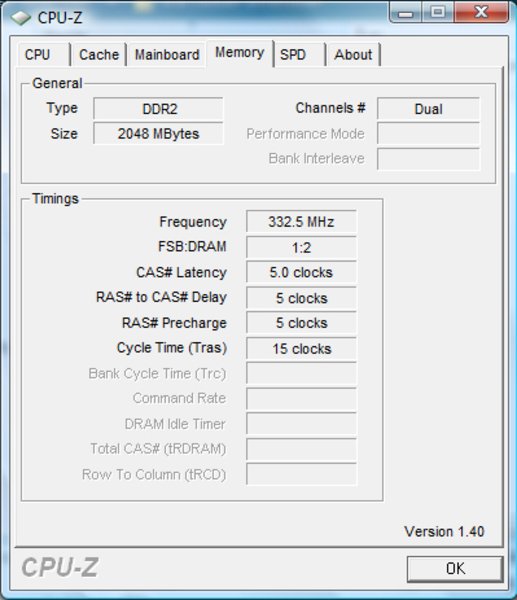Screen dimensions: 517x600
Task: Click the CPU-Z logo text at bottom
Action: (60, 567)
